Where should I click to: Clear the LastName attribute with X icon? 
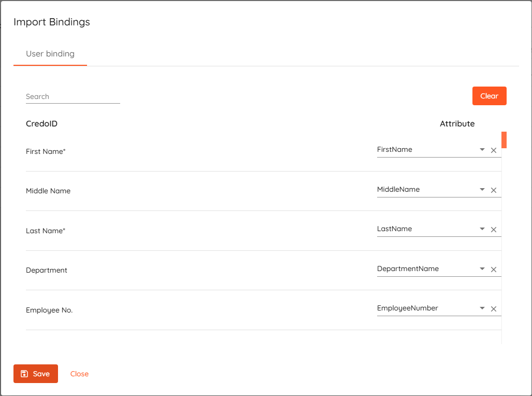[494, 230]
